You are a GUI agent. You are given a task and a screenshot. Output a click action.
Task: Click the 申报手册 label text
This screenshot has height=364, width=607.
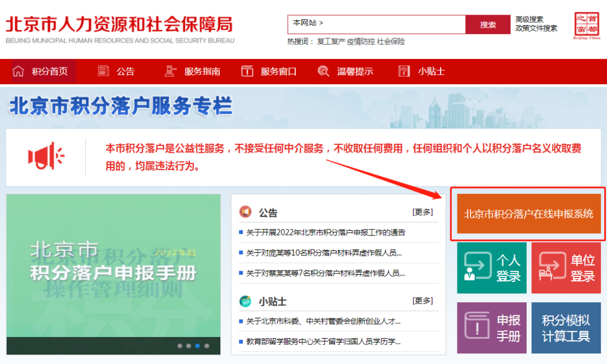[508, 327]
